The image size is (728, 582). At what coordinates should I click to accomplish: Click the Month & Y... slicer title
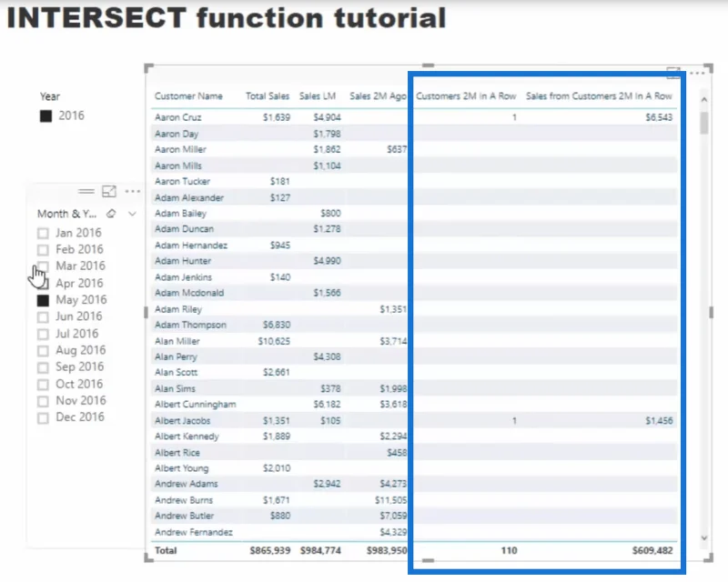(x=66, y=214)
